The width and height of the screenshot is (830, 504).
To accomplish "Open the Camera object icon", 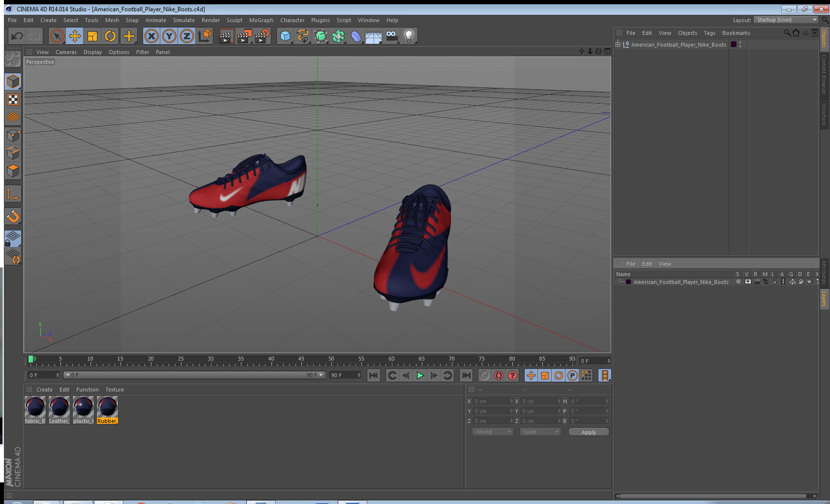I will (x=391, y=36).
